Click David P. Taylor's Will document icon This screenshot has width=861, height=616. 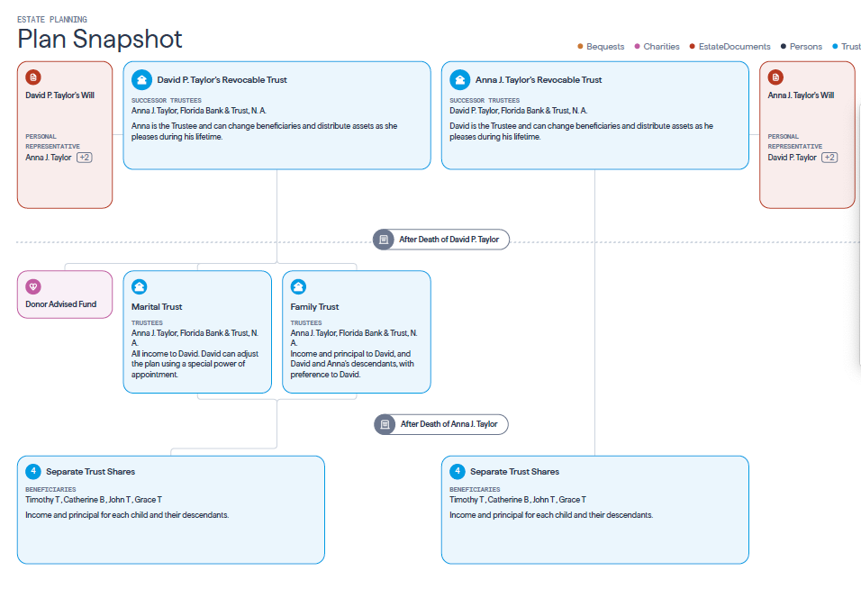point(33,77)
